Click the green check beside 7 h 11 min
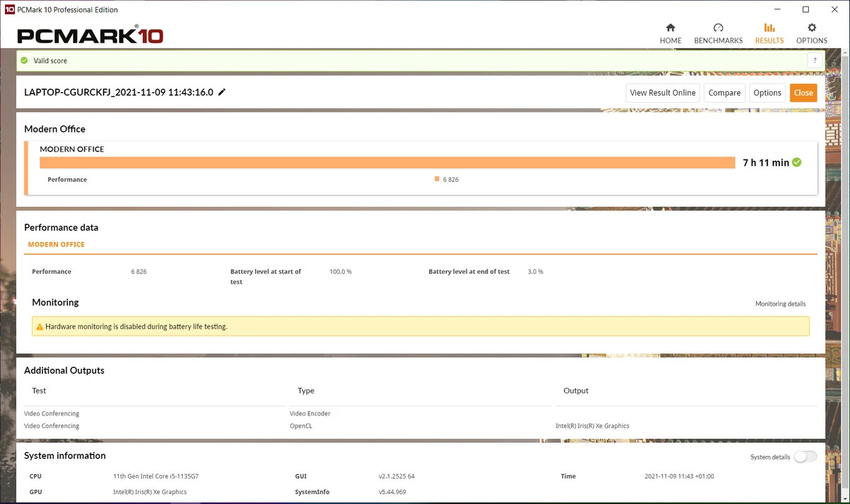The width and height of the screenshot is (850, 504). coord(797,163)
